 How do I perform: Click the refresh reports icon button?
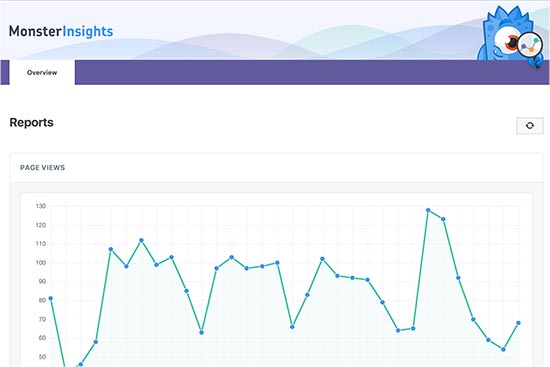(530, 126)
